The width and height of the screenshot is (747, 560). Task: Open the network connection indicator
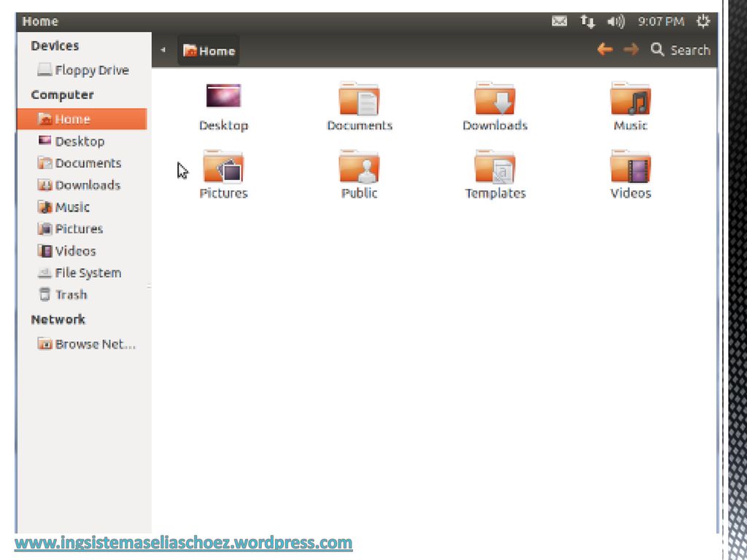[x=587, y=21]
